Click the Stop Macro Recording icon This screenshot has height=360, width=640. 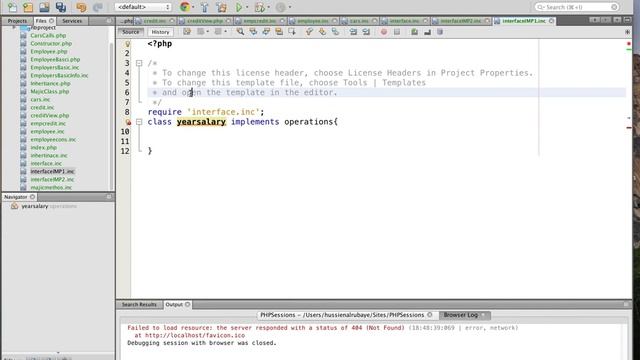click(397, 32)
